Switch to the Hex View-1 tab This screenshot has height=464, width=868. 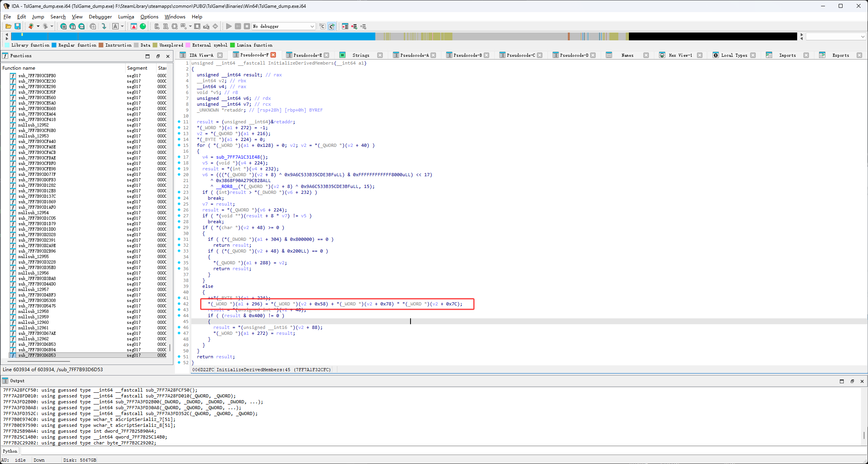680,55
